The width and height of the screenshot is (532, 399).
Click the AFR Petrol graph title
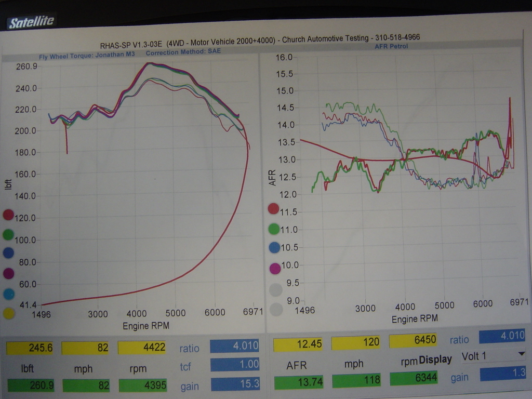click(391, 46)
